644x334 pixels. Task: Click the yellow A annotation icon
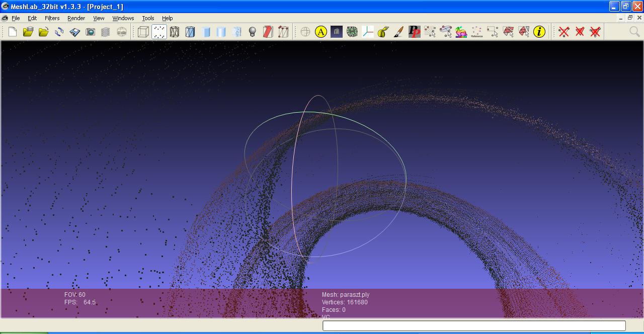(321, 32)
